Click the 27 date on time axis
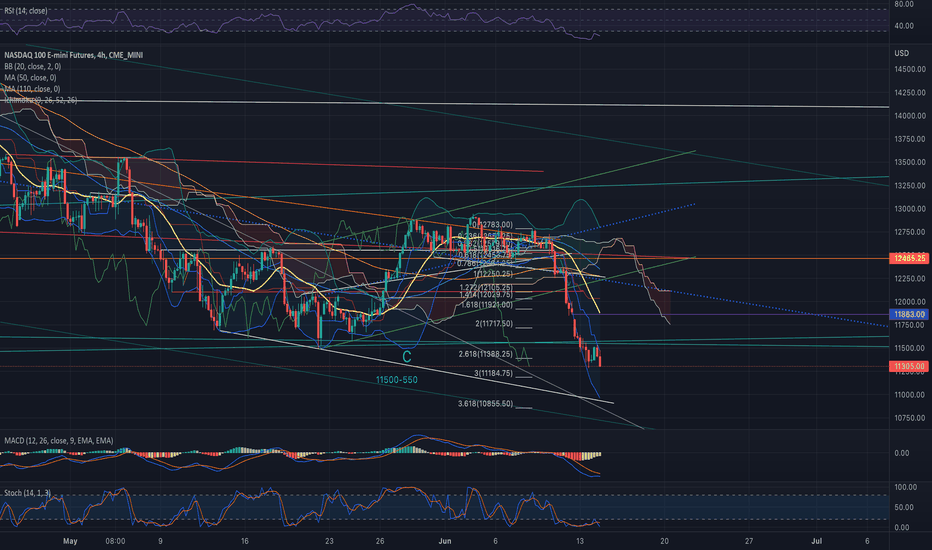The image size is (932, 550). point(749,541)
